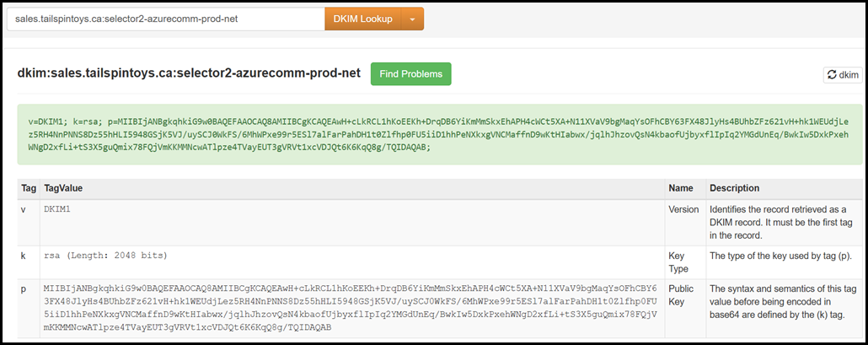Click the green Find Problems button
The image size is (868, 345).
coord(411,73)
